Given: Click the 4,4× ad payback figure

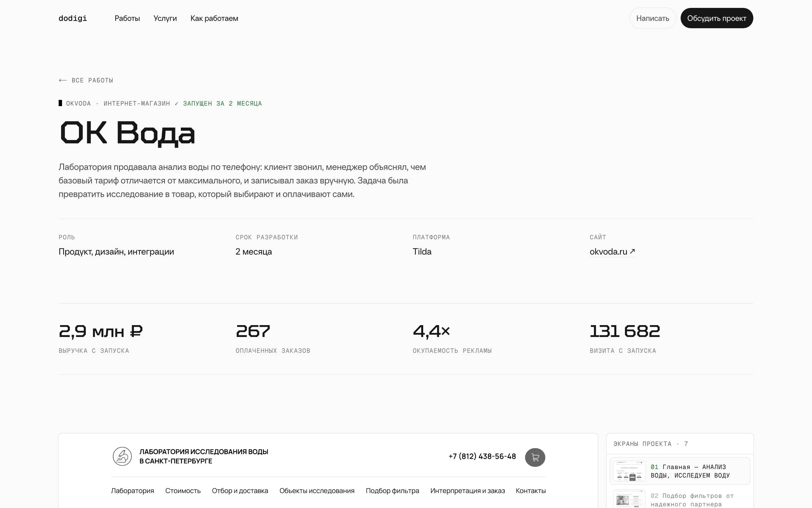Looking at the screenshot, I should pos(431,331).
